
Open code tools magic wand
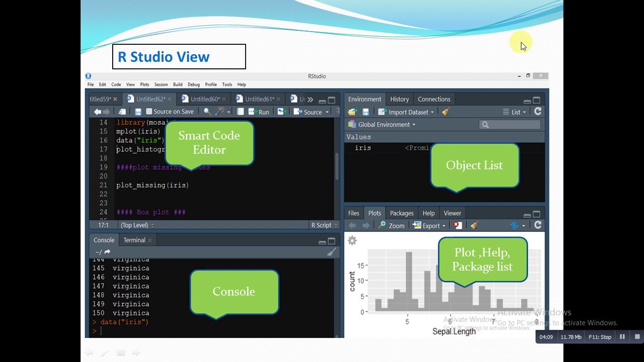[x=220, y=112]
